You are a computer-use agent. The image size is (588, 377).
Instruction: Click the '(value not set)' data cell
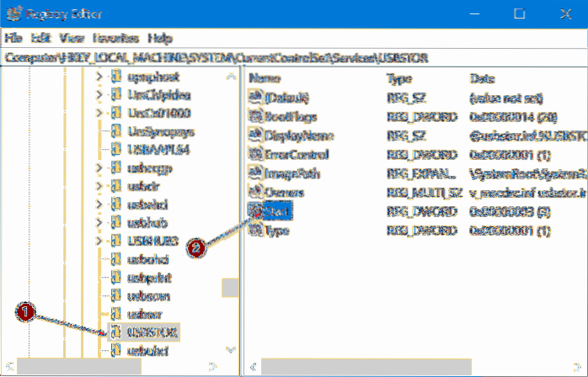pos(506,98)
